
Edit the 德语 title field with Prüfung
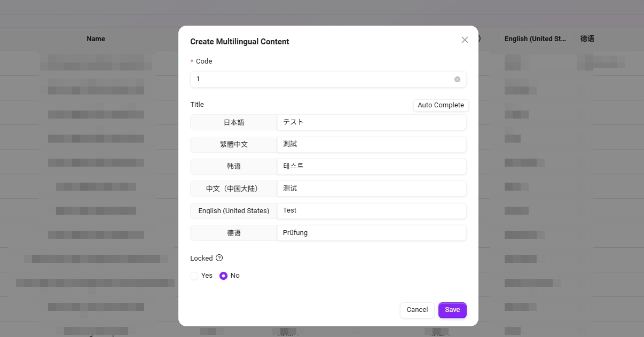372,233
